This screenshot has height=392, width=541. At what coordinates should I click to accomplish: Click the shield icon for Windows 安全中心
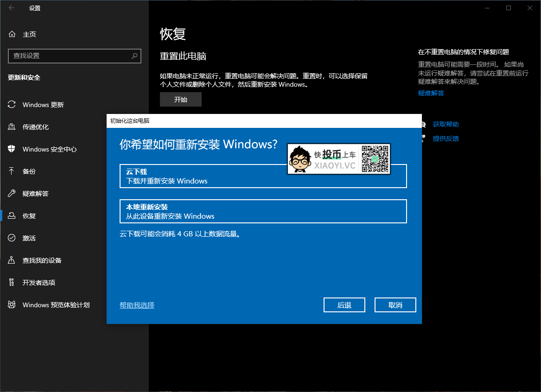click(x=12, y=149)
